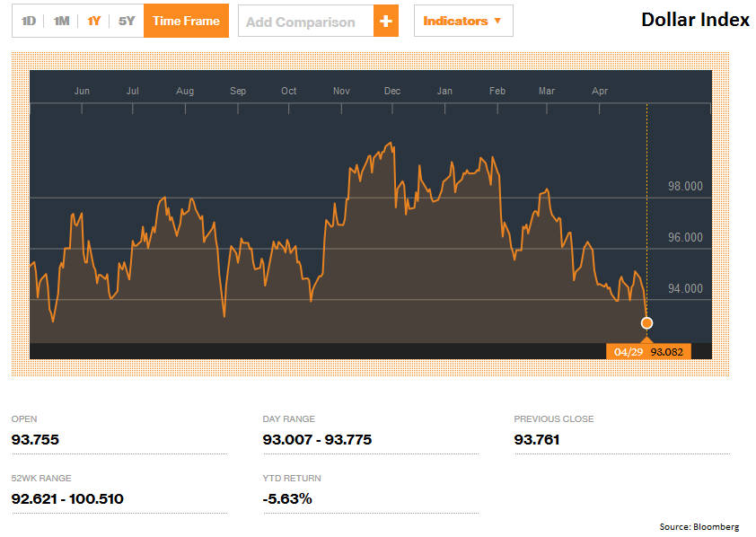Select the 1D time frame

click(x=27, y=20)
